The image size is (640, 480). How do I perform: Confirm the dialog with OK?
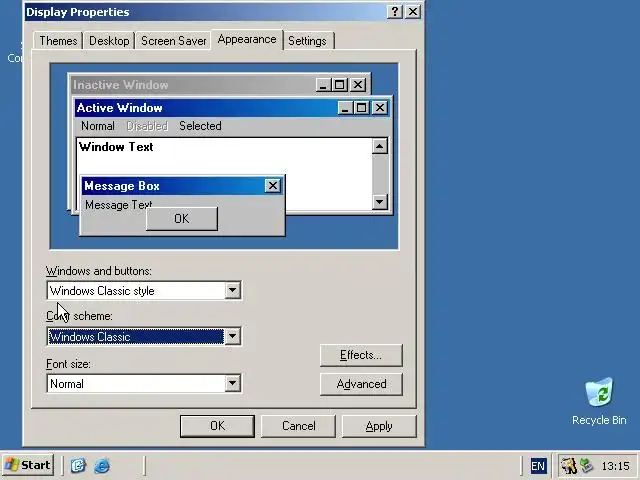pos(217,426)
